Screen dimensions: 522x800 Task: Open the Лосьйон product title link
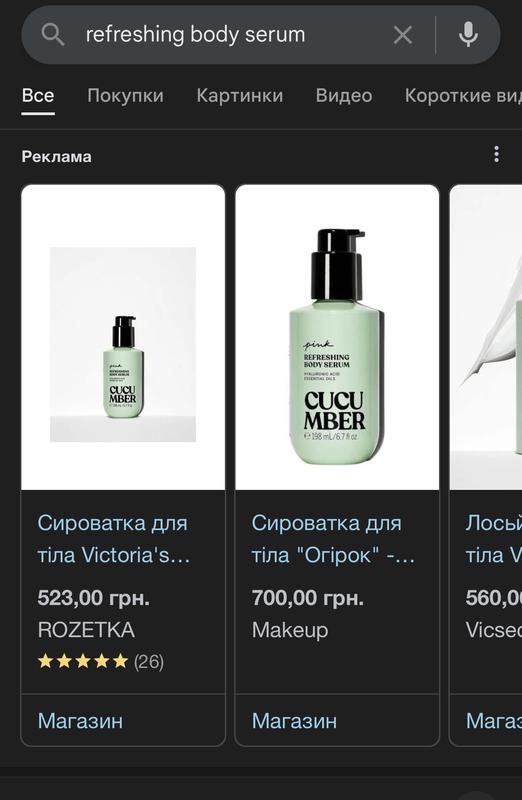493,539
